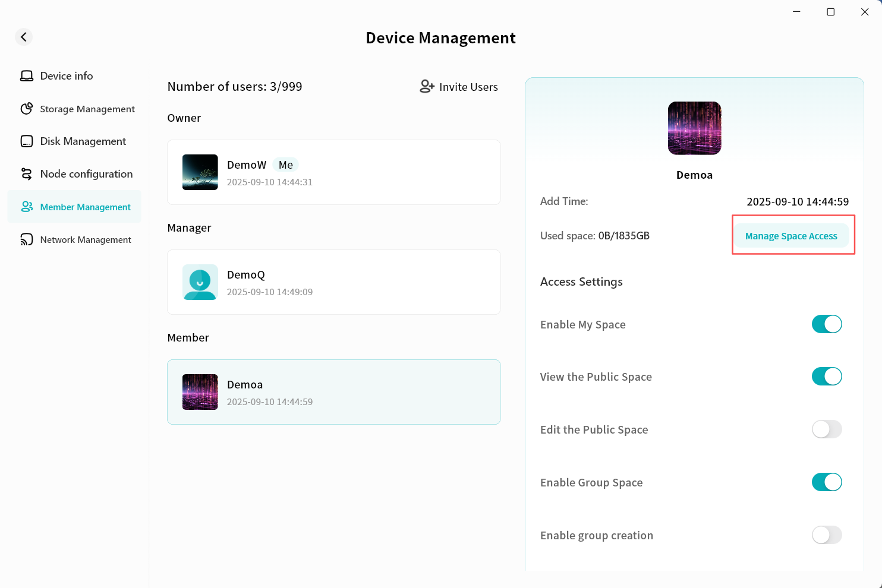Click the Member Management people icon
The image size is (882, 588).
[27, 207]
